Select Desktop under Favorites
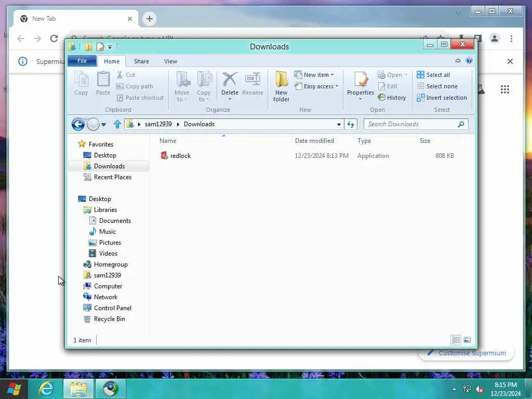This screenshot has width=532, height=399. [105, 155]
